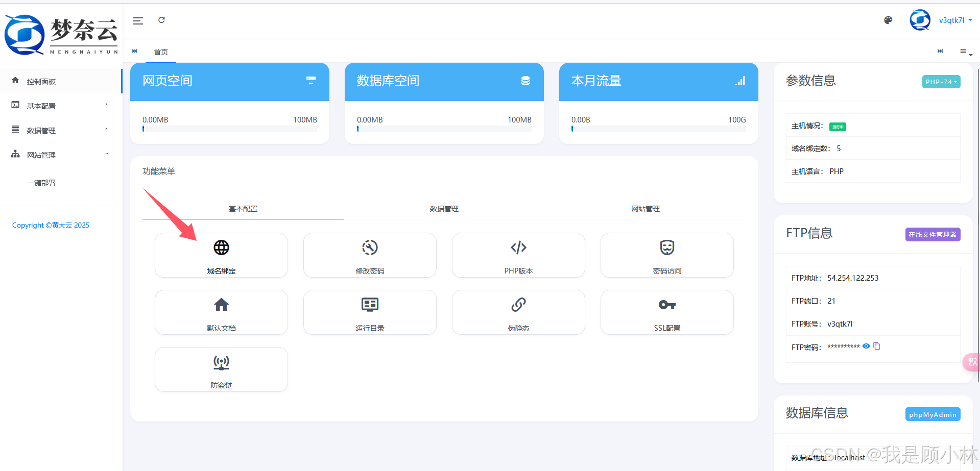Screen dimensions: 980x471
Task: Open the tab operations dropdown menu
Action: click(x=966, y=52)
